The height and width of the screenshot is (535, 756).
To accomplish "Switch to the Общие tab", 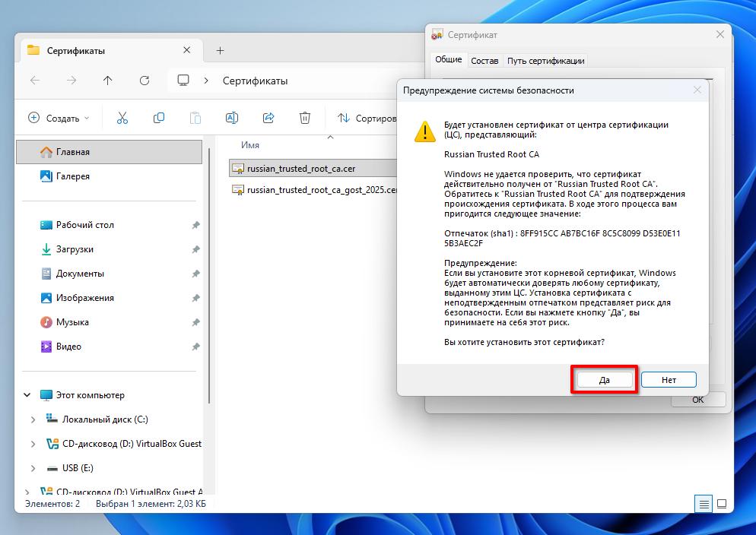I will 449,60.
